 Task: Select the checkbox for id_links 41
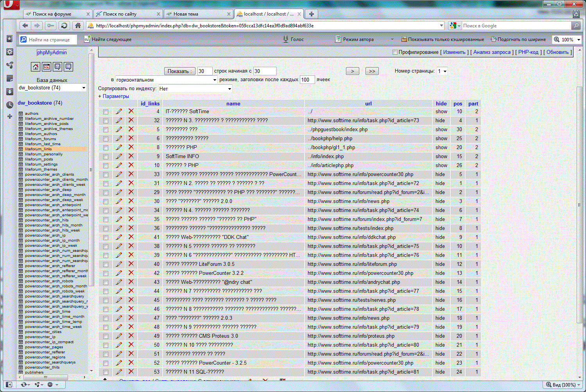(106, 237)
